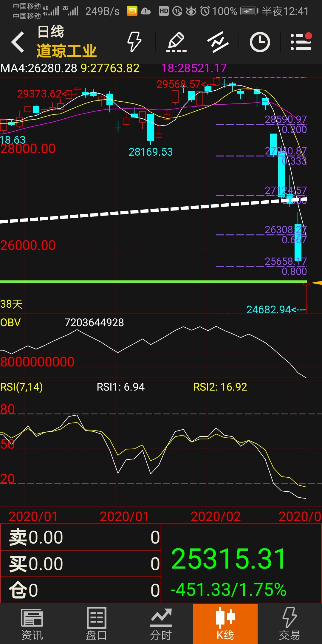
Task: Switch to the 资讯 news tab
Action: pyautogui.click(x=32, y=624)
